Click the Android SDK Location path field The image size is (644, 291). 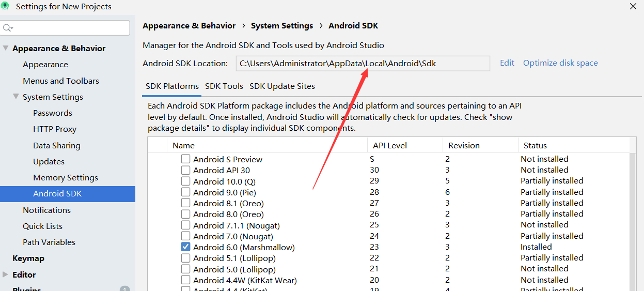click(x=363, y=64)
